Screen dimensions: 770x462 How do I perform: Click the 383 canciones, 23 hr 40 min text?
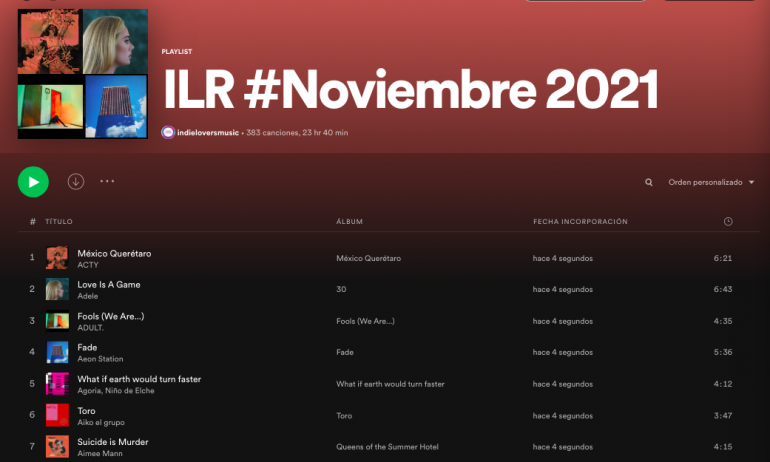(297, 133)
